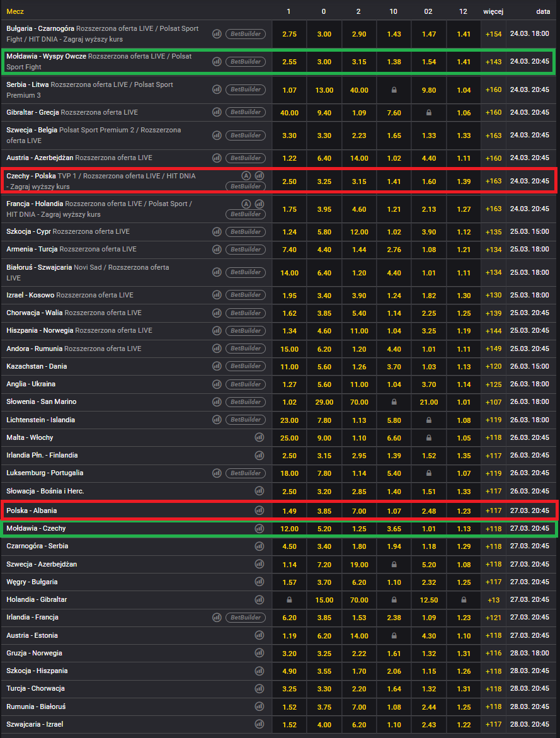Click the Mecz column header
This screenshot has height=738, width=560.
[15, 11]
